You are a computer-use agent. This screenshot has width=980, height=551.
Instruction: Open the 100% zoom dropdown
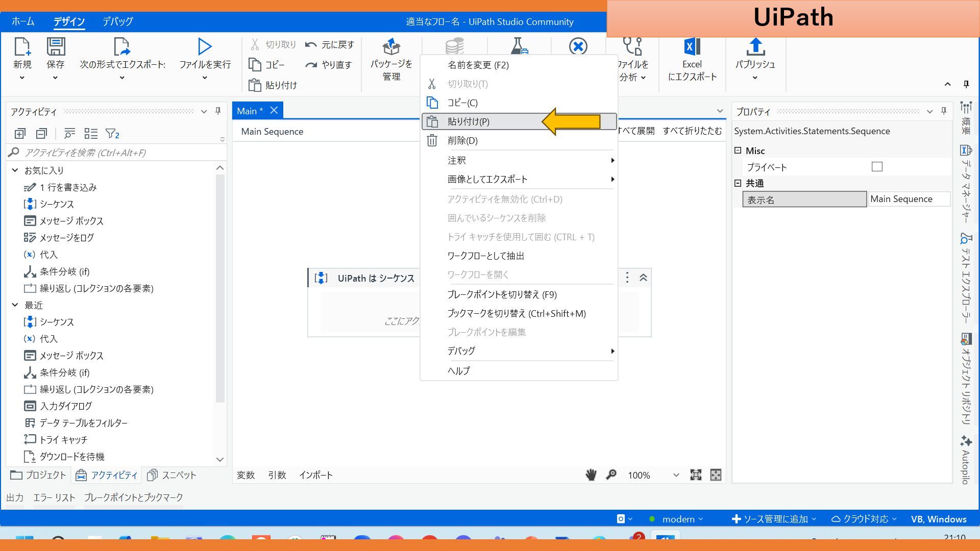pyautogui.click(x=676, y=475)
